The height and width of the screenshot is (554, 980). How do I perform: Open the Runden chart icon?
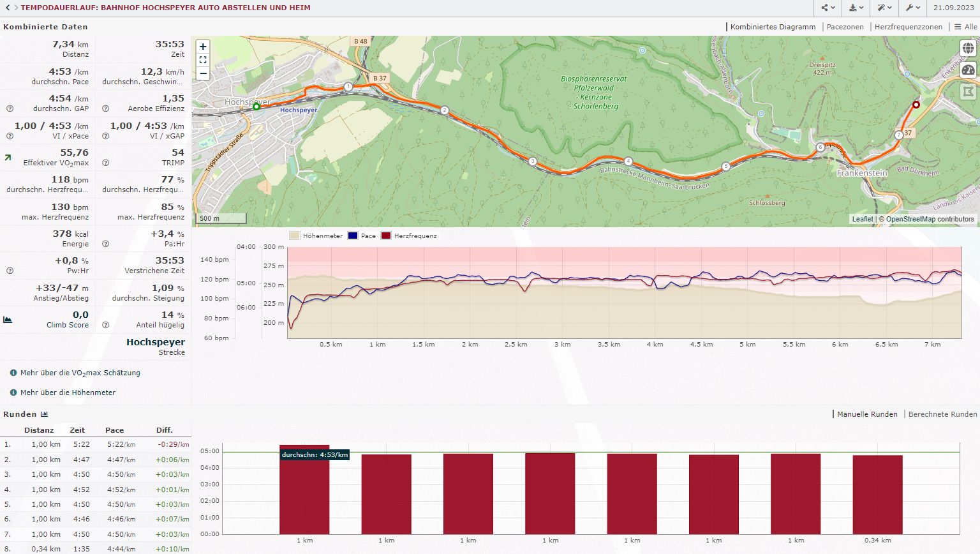pyautogui.click(x=44, y=414)
